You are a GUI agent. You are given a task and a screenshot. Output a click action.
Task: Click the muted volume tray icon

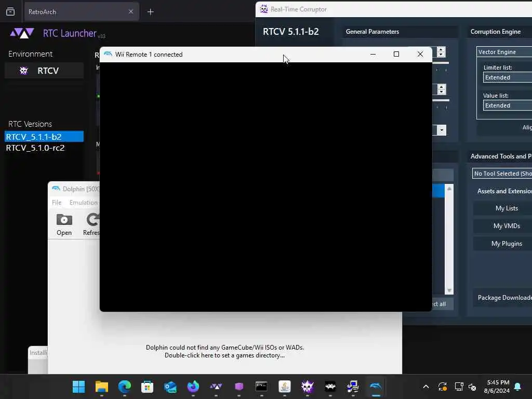472,387
